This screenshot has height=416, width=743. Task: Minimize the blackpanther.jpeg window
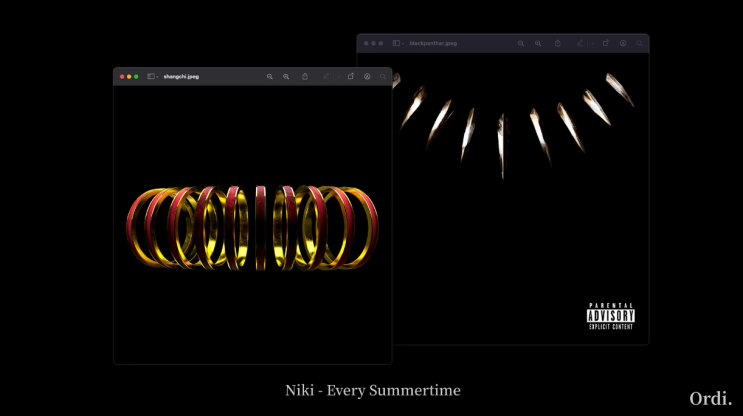(x=373, y=43)
